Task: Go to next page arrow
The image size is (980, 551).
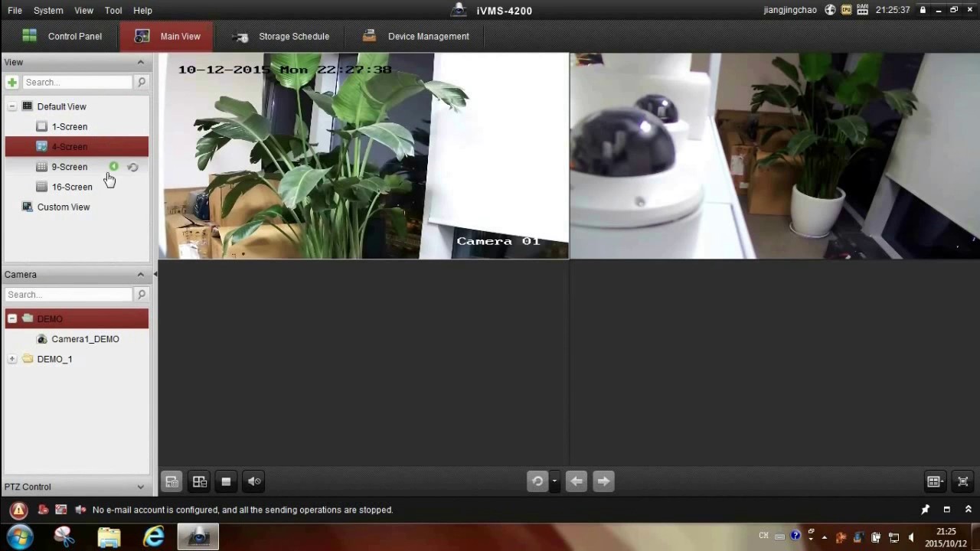Action: [603, 481]
